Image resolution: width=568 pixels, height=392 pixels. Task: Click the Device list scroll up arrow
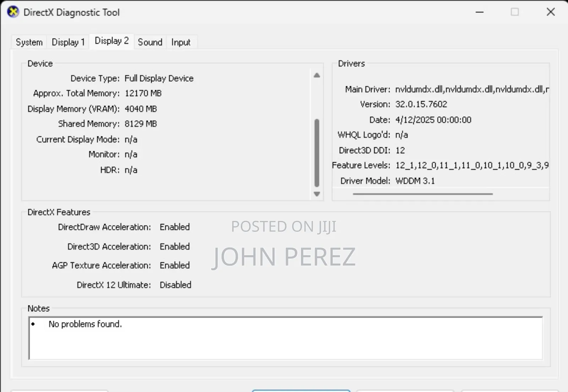click(317, 75)
